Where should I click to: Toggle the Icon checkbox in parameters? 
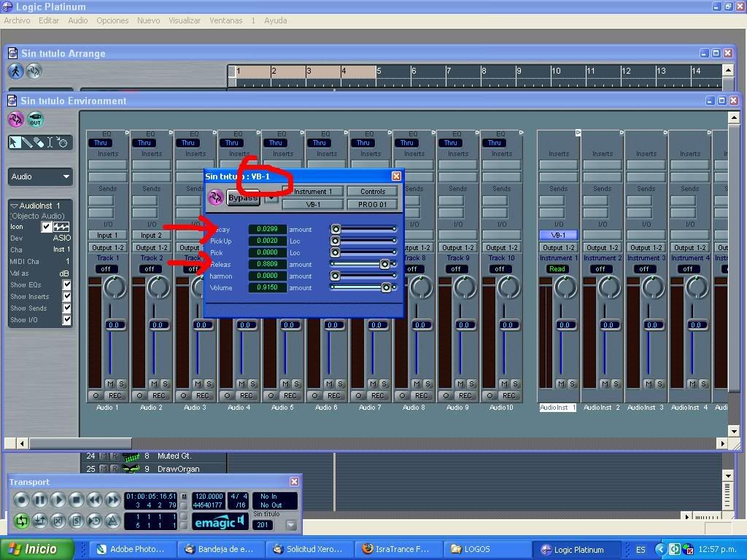point(46,227)
